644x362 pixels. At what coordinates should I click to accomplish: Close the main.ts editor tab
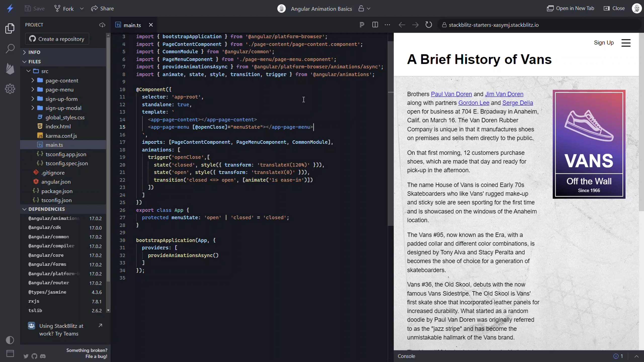point(151,25)
